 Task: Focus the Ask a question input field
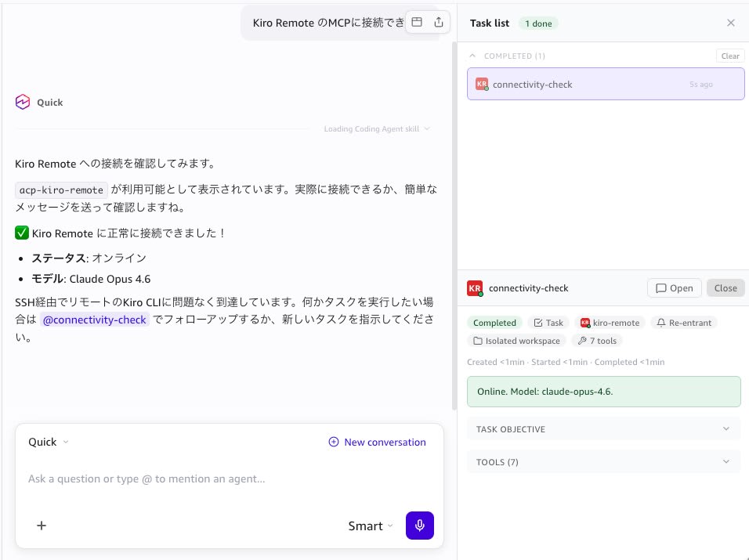tap(230, 479)
